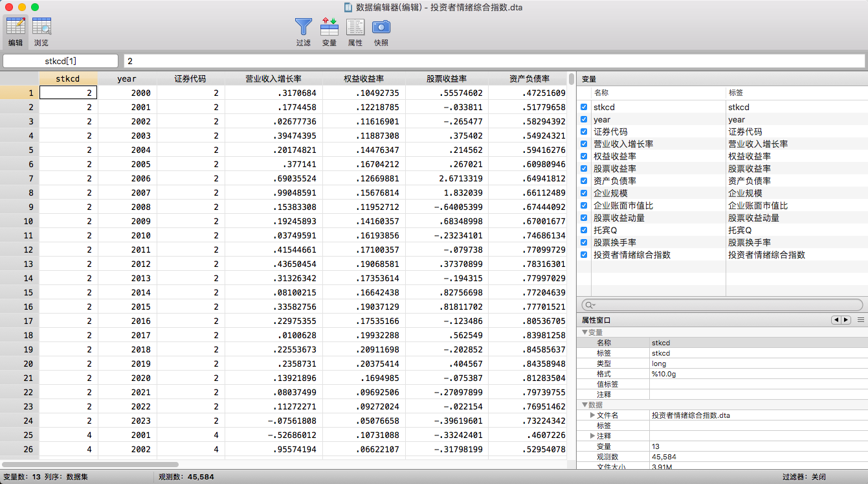This screenshot has width=868, height=484.
Task: Select 企业账面市值比 in the variables list
Action: click(x=623, y=206)
